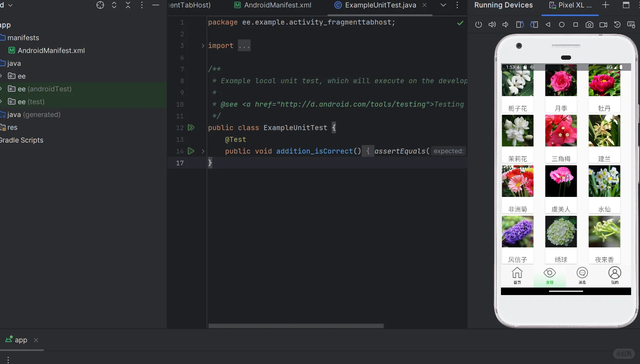Open the editor tabs overflow dropdown

click(443, 5)
